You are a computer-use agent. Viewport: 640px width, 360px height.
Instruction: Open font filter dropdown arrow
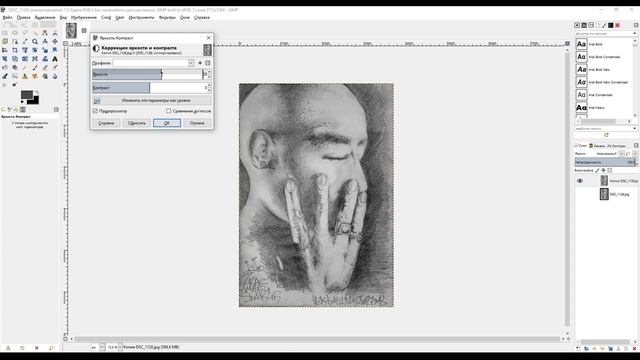coord(635,33)
